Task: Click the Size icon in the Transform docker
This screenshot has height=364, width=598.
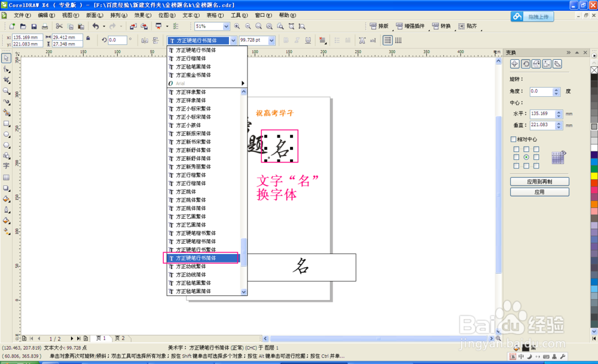Action: tap(547, 64)
